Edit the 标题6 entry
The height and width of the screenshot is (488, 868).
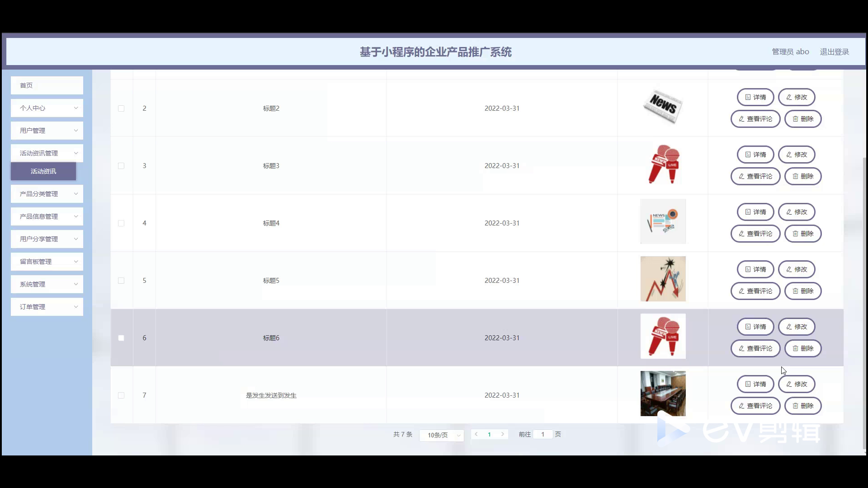click(797, 327)
